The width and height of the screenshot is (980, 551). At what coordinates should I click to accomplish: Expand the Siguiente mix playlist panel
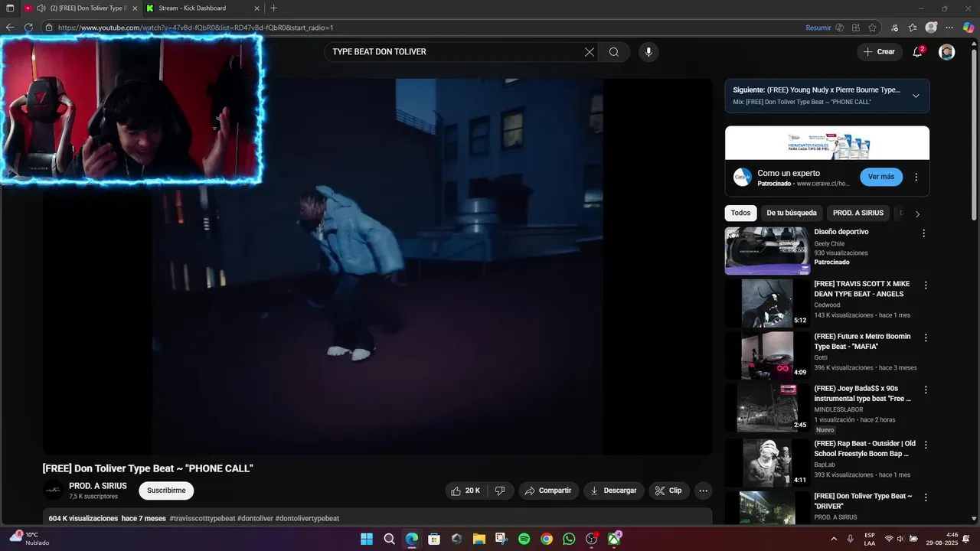pos(916,96)
